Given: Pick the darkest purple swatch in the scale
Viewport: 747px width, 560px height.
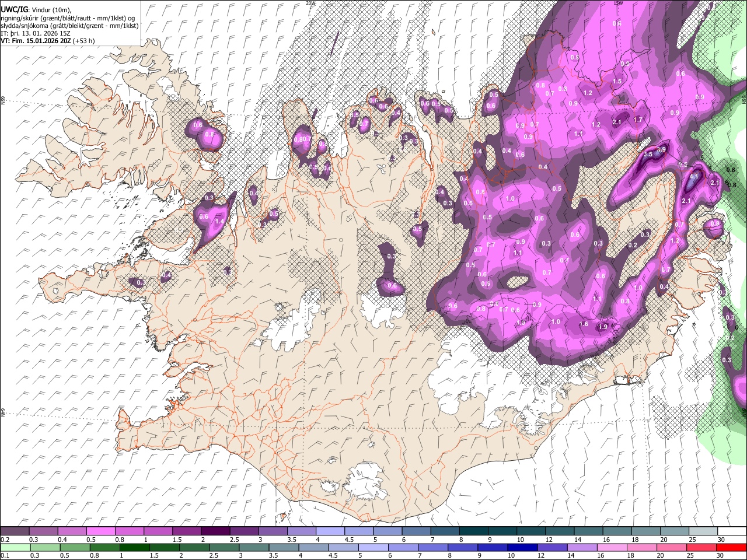Looking at the screenshot, I should point(215,531).
